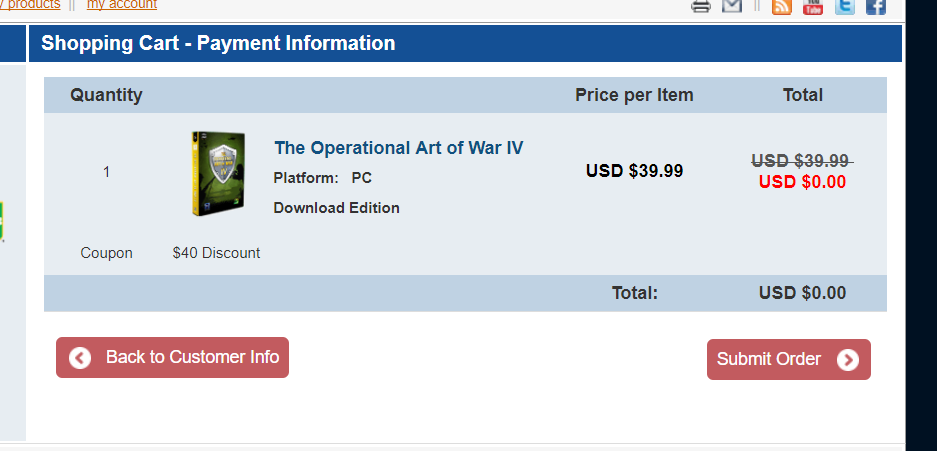This screenshot has height=451, width=937.
Task: Open the Facebook icon link
Action: (876, 6)
